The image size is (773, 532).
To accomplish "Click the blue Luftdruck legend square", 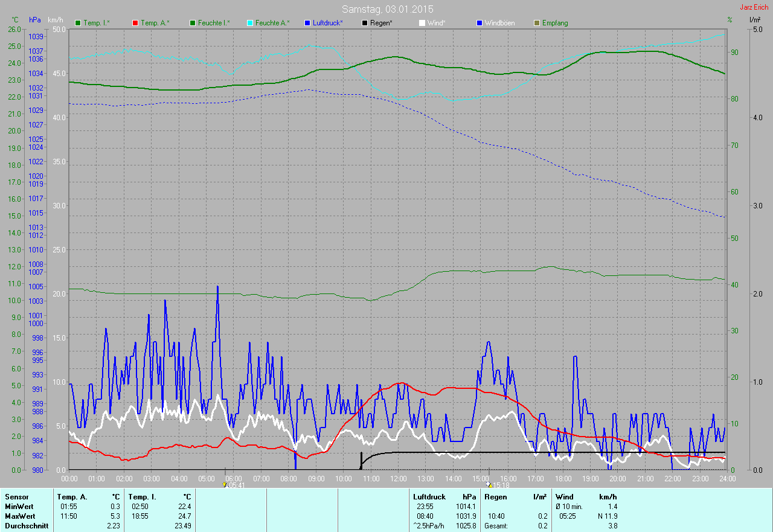I will tap(307, 23).
